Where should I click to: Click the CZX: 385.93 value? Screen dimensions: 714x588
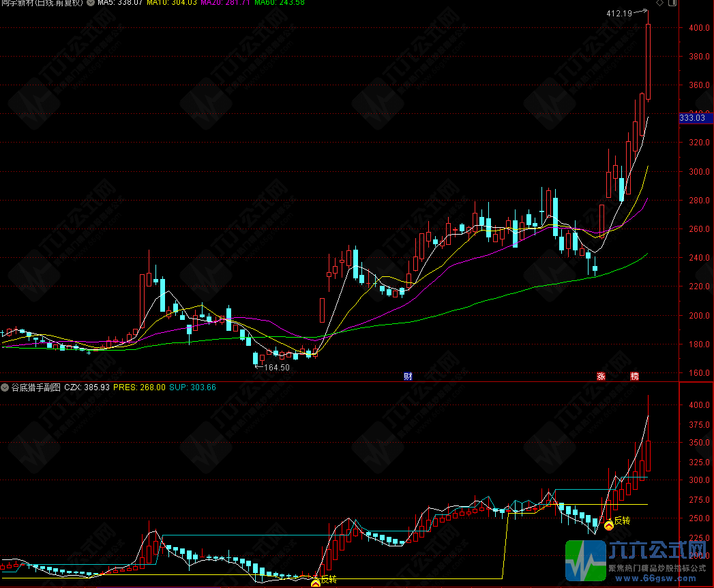click(x=87, y=387)
